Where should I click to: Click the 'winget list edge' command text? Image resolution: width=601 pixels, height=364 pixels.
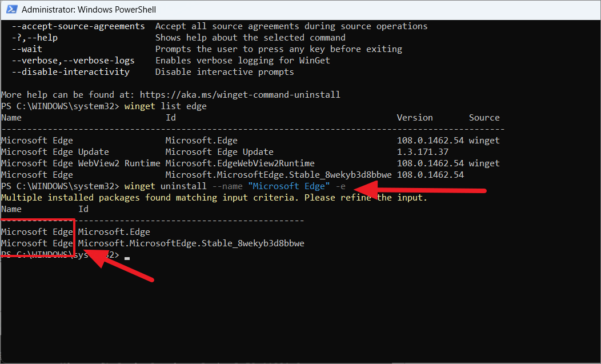166,106
